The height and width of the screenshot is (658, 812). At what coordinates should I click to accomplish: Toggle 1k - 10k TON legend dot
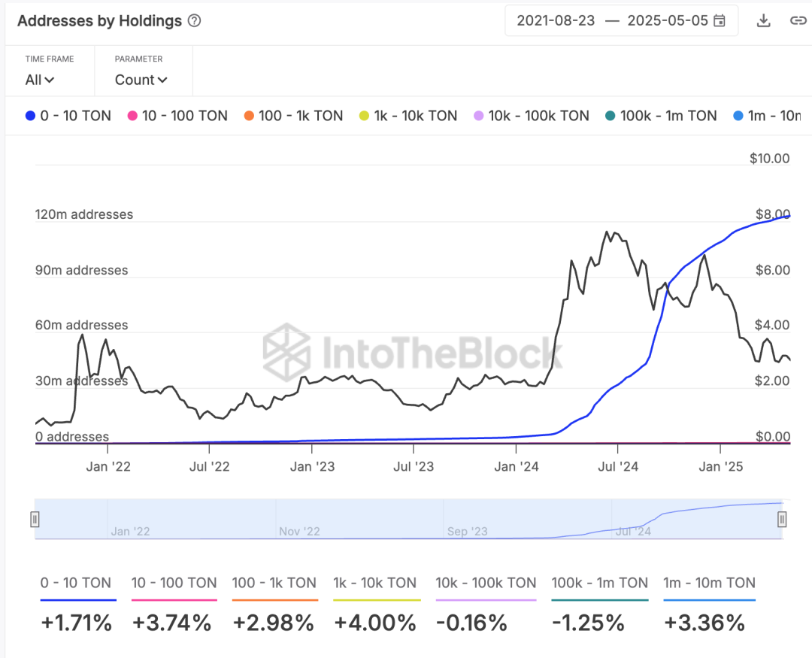365,116
